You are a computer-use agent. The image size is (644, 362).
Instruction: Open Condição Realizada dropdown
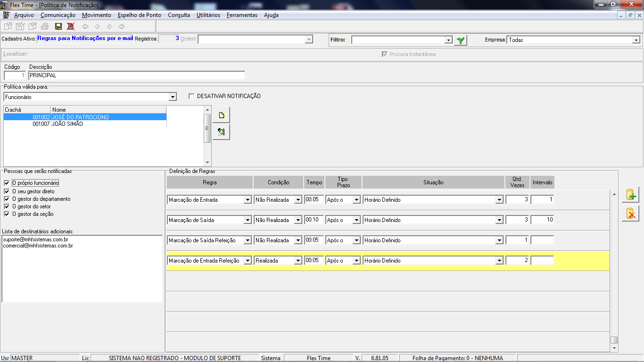pyautogui.click(x=298, y=261)
